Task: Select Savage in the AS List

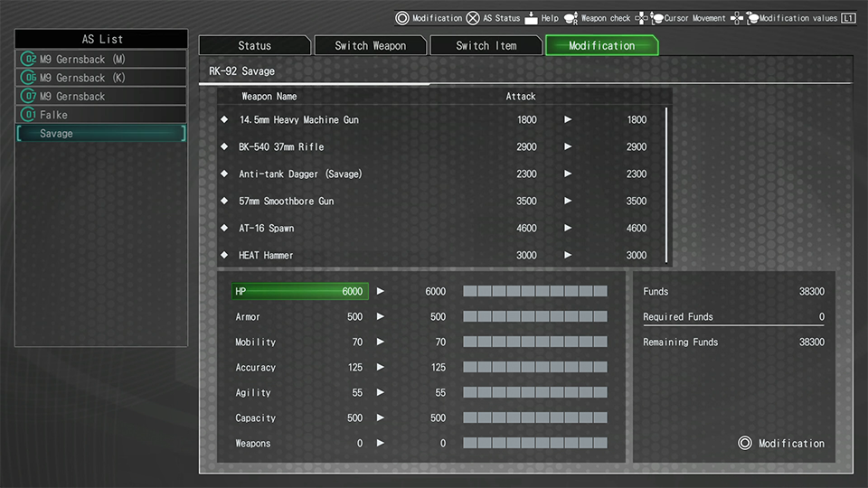Action: [100, 134]
